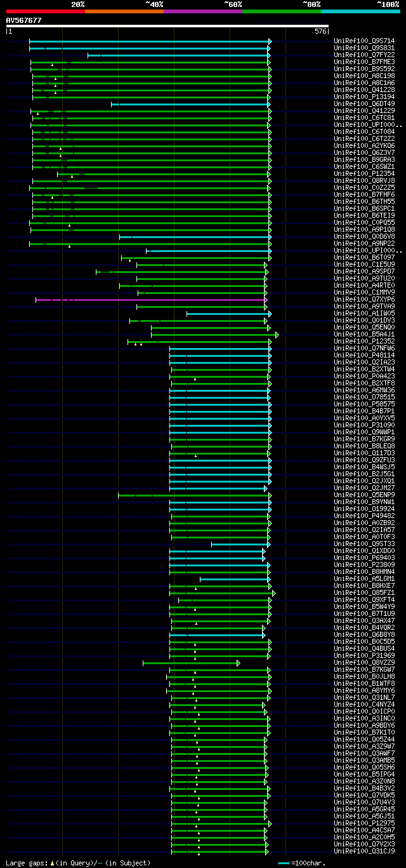
Task: Open hit UniRef100_Q7FY22
Action: 363,55
